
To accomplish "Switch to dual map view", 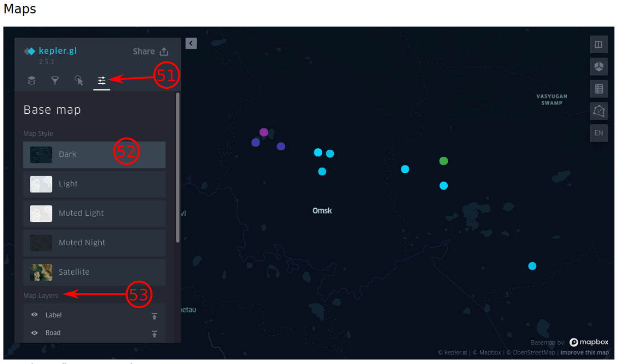I will coord(599,45).
